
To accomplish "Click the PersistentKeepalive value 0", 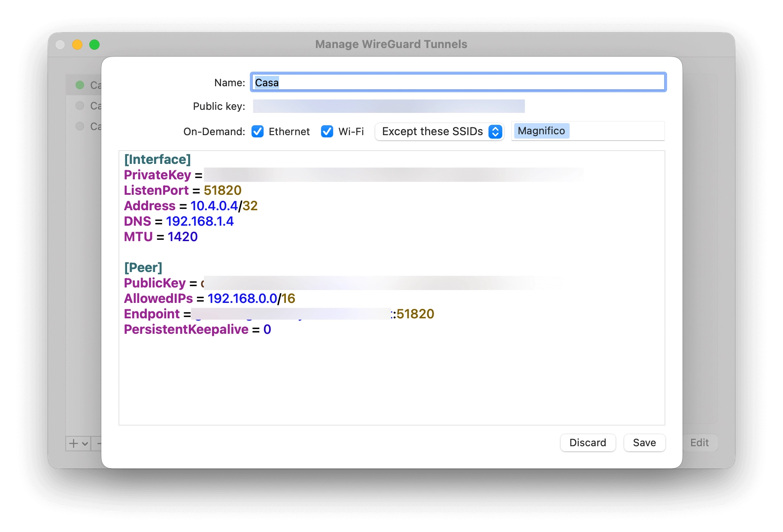I will (x=267, y=329).
